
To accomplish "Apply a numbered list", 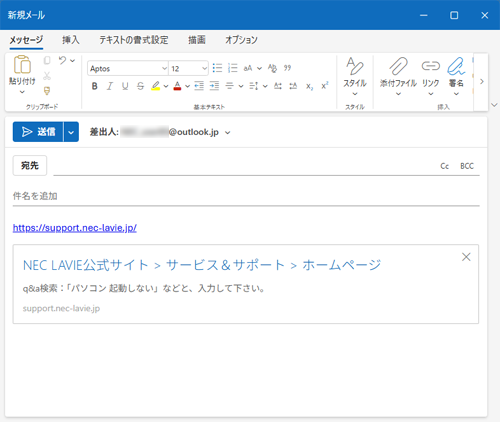I will [x=233, y=68].
